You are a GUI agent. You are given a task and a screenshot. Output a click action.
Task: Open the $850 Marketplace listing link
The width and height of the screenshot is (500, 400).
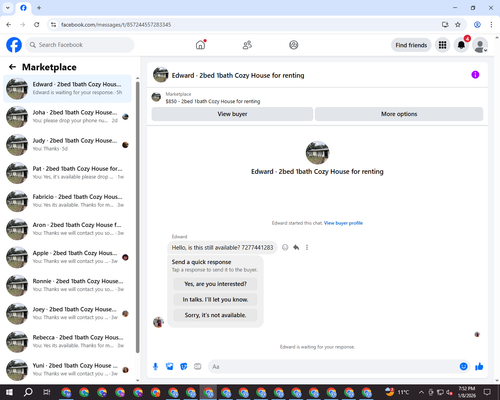(x=213, y=101)
